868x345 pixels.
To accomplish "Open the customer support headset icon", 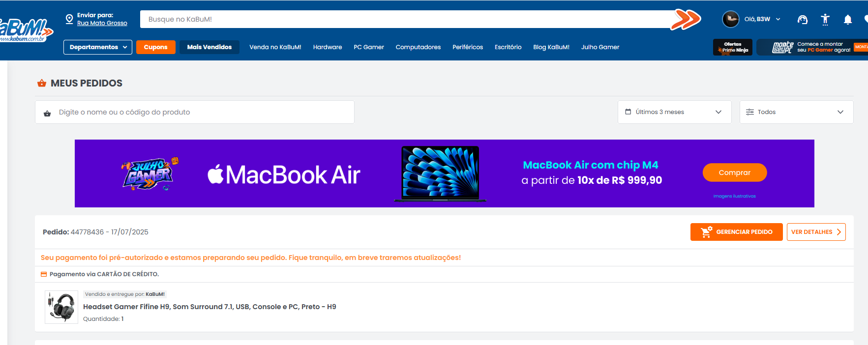I will coord(802,20).
